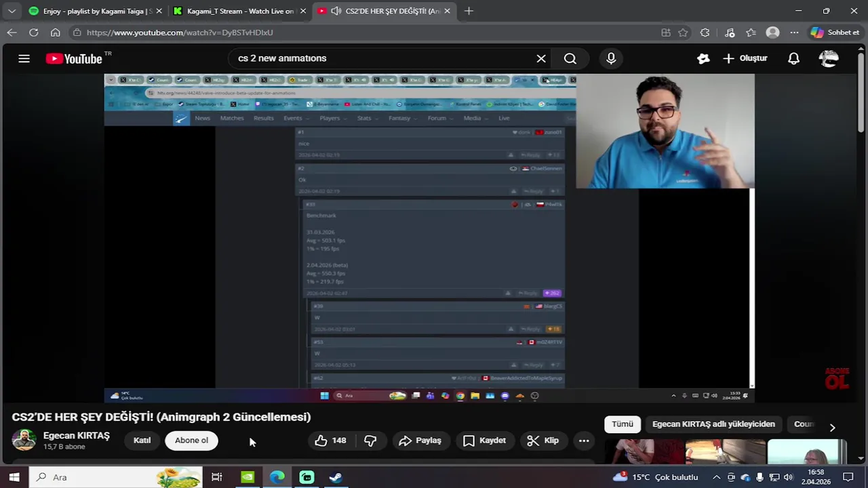868x488 pixels.
Task: Open the YouTube account avatar menu
Action: 829,58
